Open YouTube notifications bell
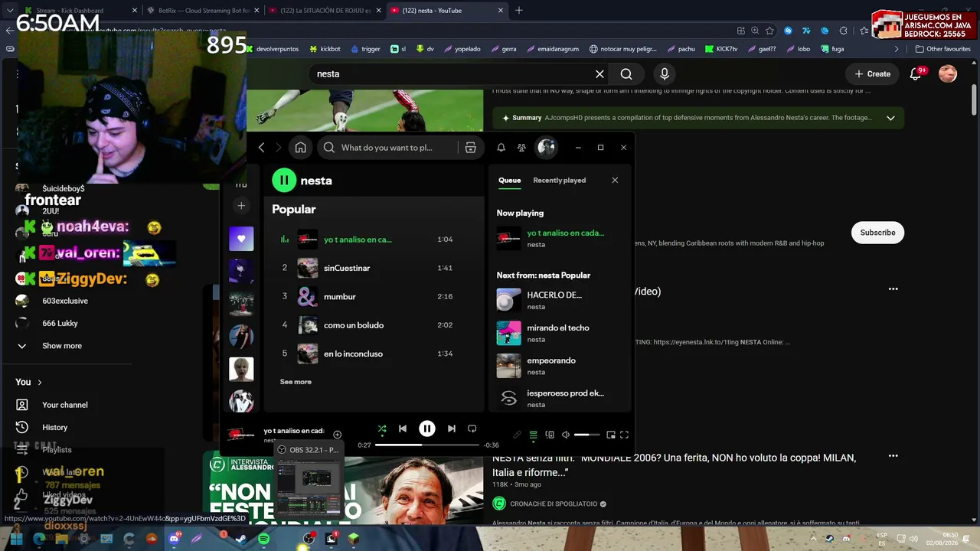Viewport: 980px width, 551px height. click(916, 74)
